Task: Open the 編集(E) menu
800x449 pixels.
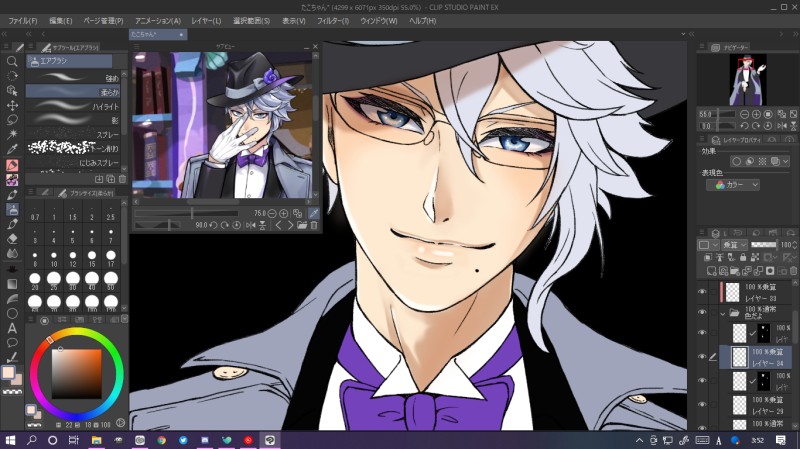Action: pos(60,21)
